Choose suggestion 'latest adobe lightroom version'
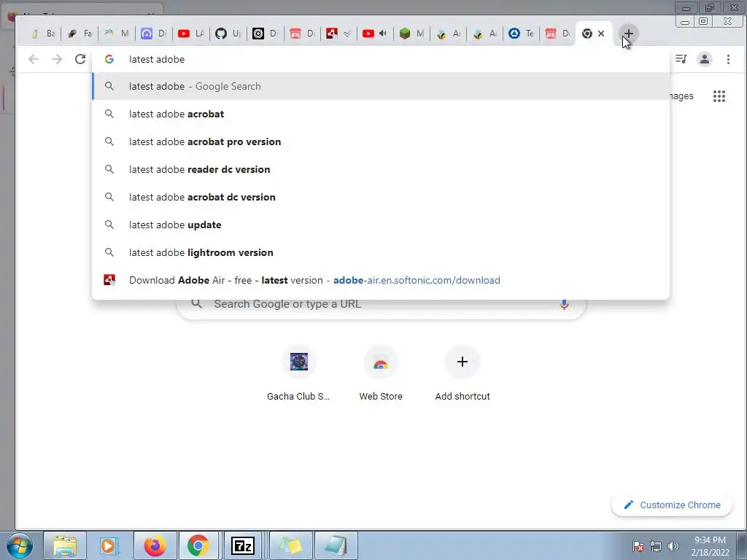 coord(381,252)
